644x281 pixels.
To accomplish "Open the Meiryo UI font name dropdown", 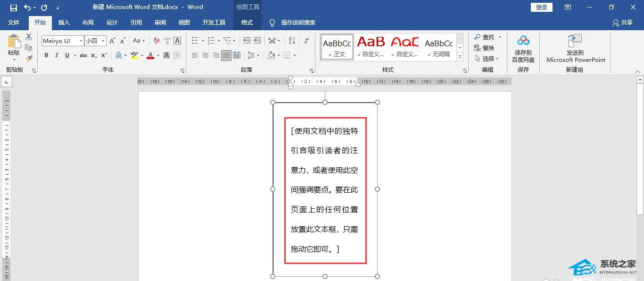I will point(81,41).
